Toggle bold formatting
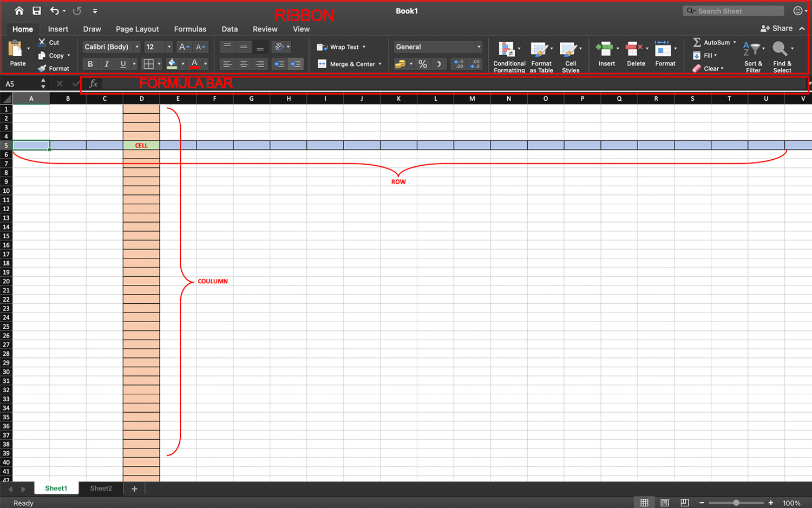The width and height of the screenshot is (812, 508). point(90,64)
